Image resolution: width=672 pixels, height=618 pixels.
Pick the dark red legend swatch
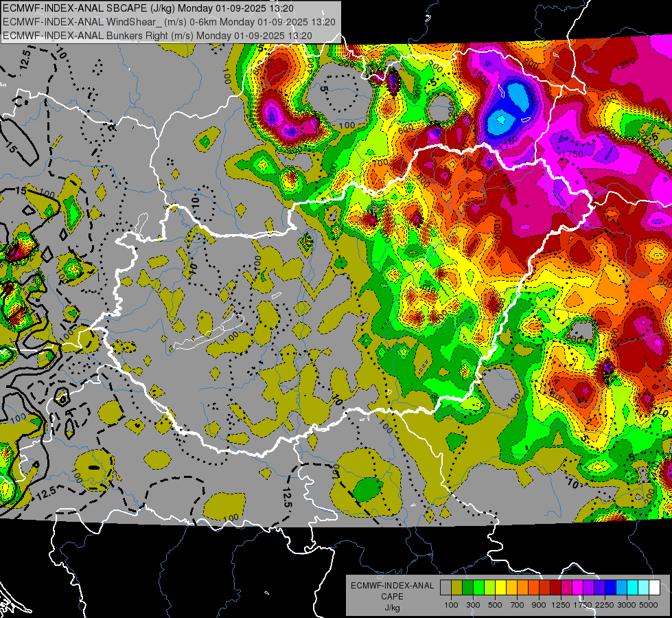click(x=555, y=588)
